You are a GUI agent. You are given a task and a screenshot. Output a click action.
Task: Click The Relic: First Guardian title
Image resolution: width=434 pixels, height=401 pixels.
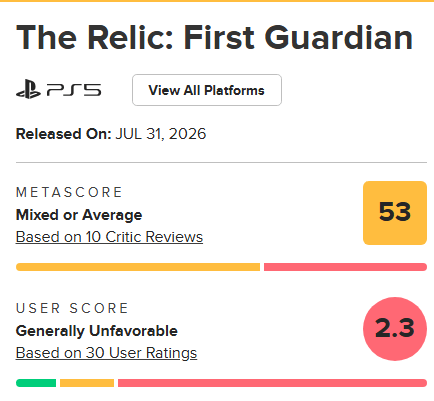click(214, 37)
